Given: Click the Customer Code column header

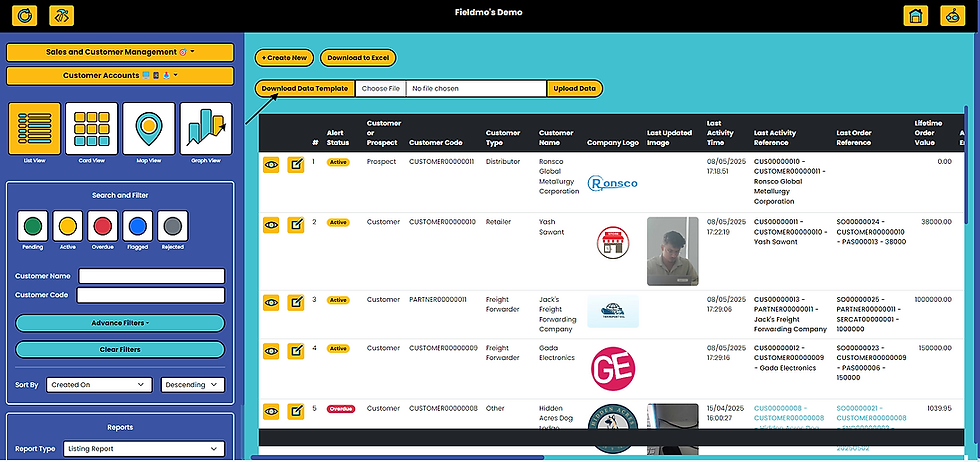Looking at the screenshot, I should (436, 143).
